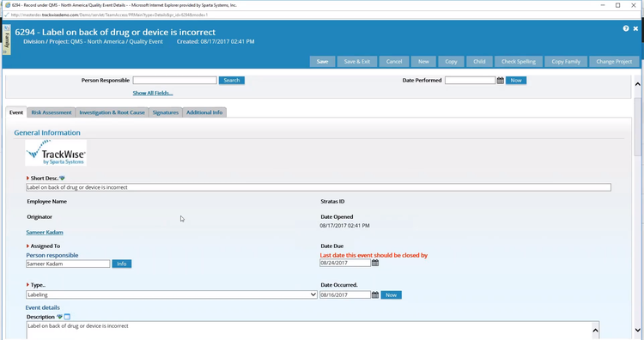
Task: Click the Change Project button
Action: [614, 62]
